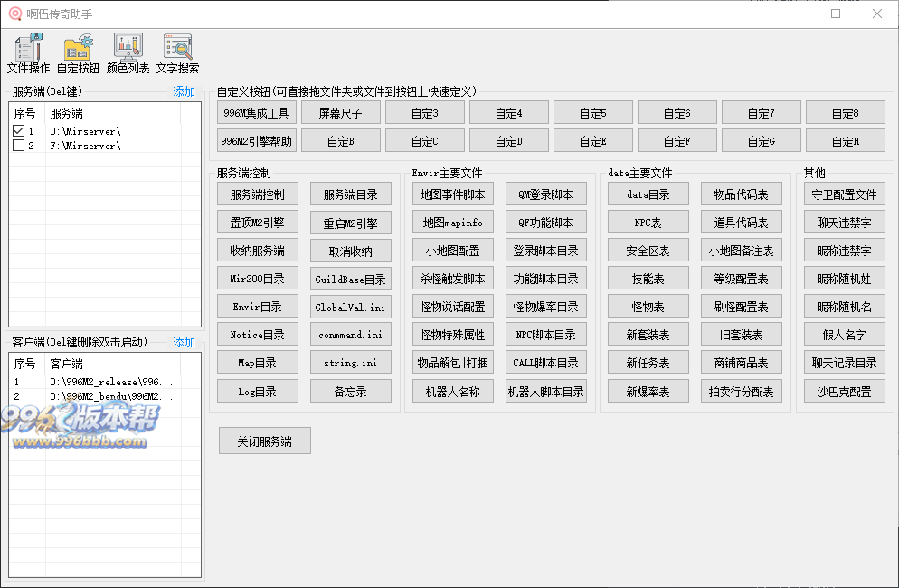Open the 996M集成工具 custom button
The width and height of the screenshot is (899, 588).
pyautogui.click(x=257, y=113)
